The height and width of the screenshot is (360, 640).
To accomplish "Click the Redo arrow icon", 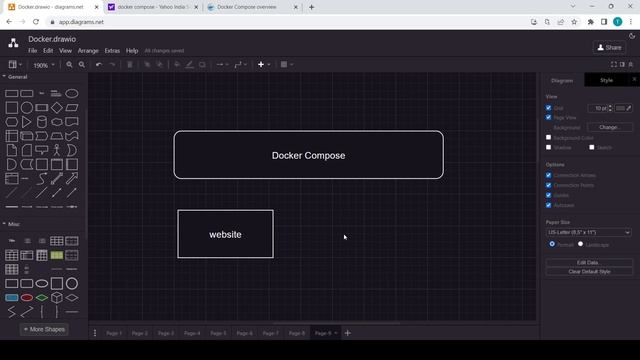I will pos(112,64).
